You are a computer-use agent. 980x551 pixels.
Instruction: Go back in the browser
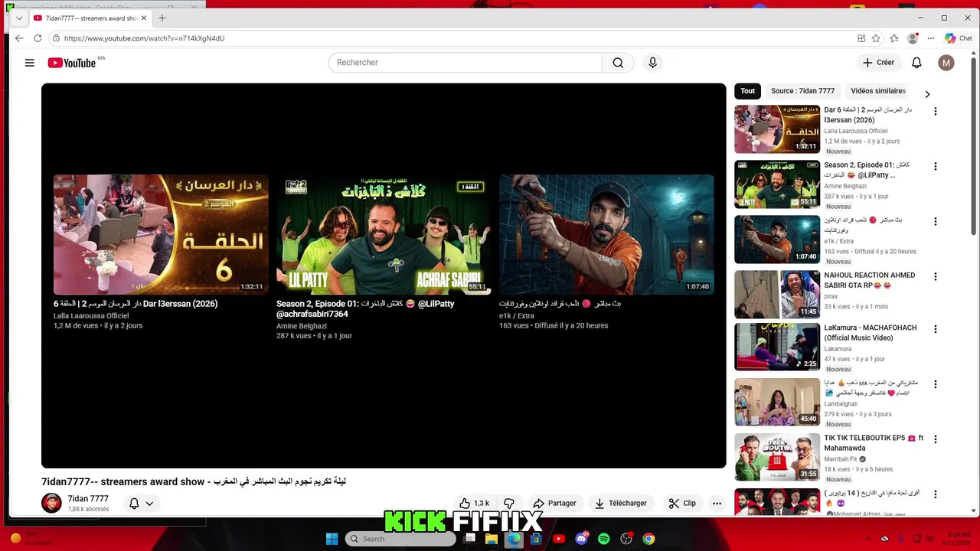(x=19, y=38)
